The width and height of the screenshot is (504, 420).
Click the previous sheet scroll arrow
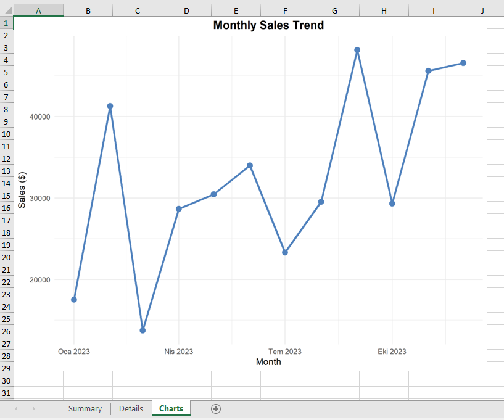coord(16,409)
